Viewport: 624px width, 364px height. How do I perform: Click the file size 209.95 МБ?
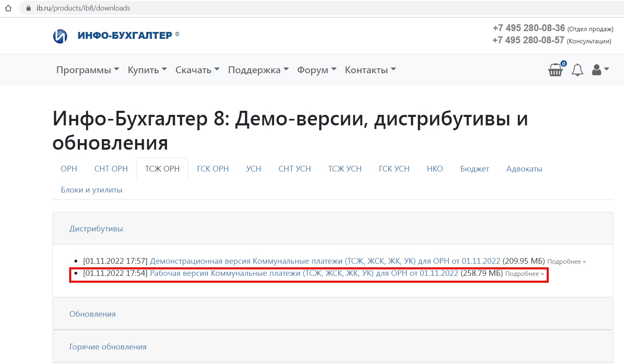(x=524, y=261)
